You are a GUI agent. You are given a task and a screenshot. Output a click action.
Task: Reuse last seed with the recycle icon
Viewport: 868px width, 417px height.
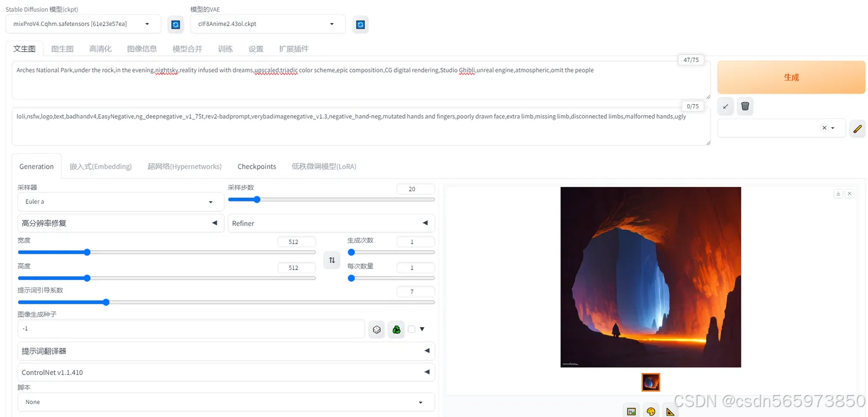pyautogui.click(x=396, y=330)
